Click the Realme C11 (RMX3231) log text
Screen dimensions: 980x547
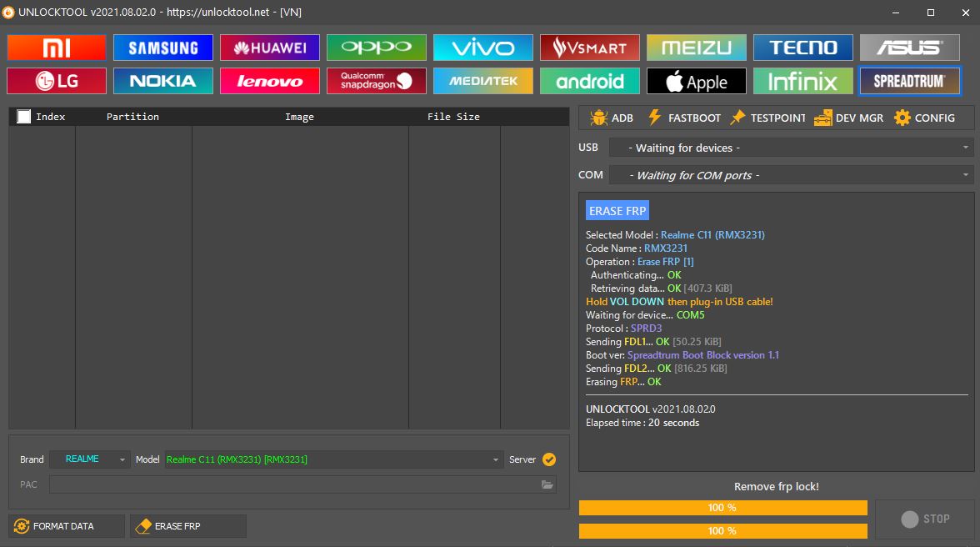click(712, 235)
